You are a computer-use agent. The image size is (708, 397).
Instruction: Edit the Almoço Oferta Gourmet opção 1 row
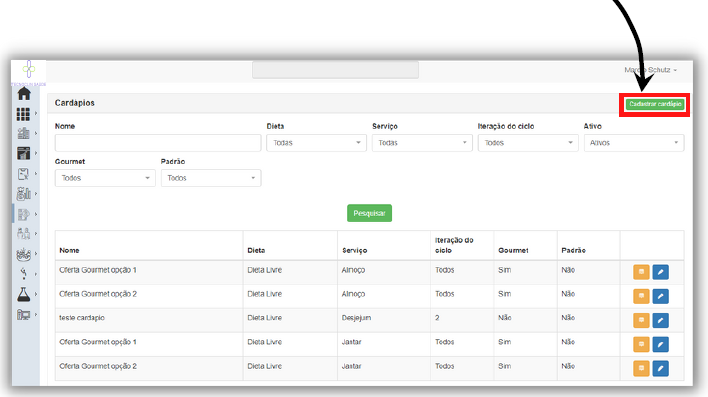coord(661,272)
